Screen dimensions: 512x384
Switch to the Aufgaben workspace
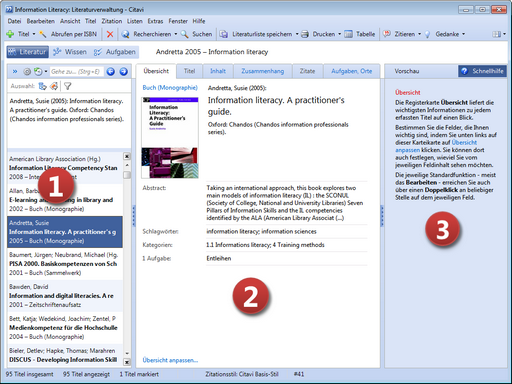(x=115, y=52)
